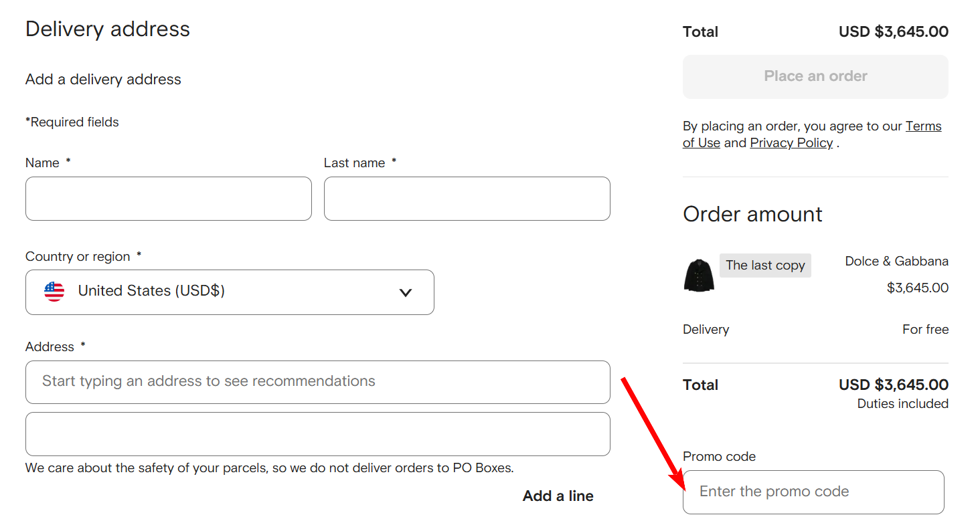Viewport: 980px width, 519px height.
Task: Click the "Promo code" label
Action: click(719, 457)
